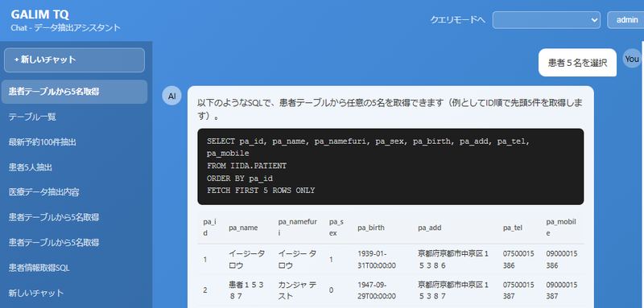Click the address 京都府京都市中京区１５３８６

(453, 260)
